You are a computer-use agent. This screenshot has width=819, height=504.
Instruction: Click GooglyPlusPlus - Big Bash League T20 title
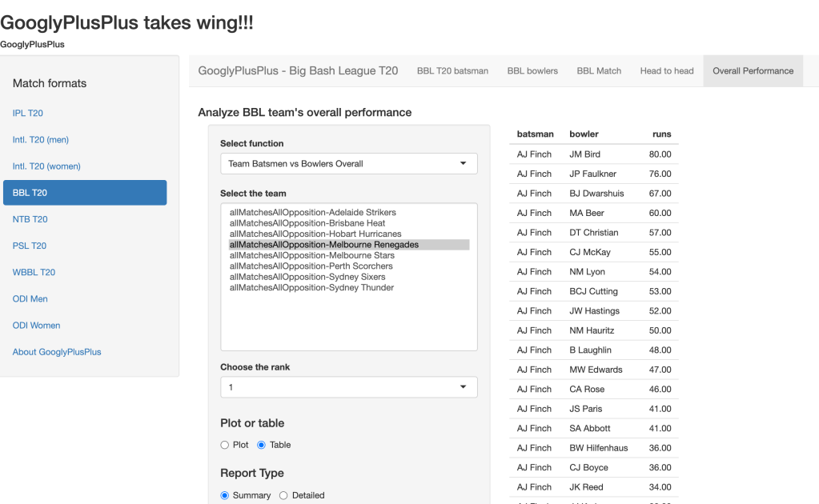click(x=298, y=70)
